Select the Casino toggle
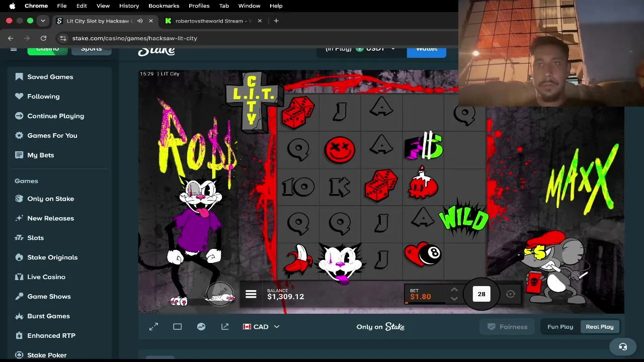This screenshot has width=644, height=362. 47,49
